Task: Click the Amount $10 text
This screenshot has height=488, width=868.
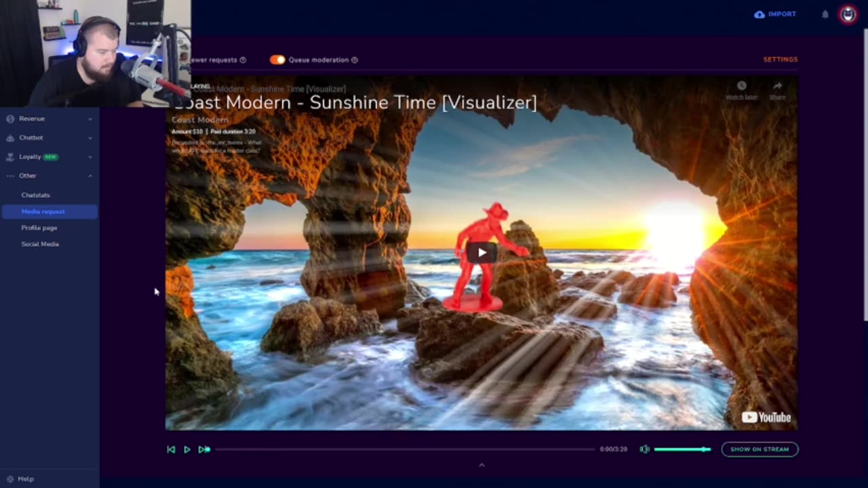Action: point(187,131)
